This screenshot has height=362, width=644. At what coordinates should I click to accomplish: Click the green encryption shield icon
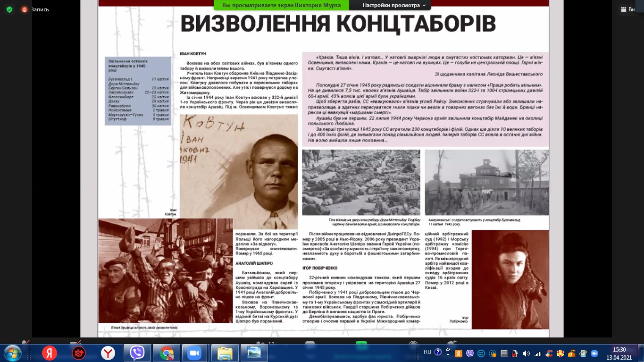point(9,9)
